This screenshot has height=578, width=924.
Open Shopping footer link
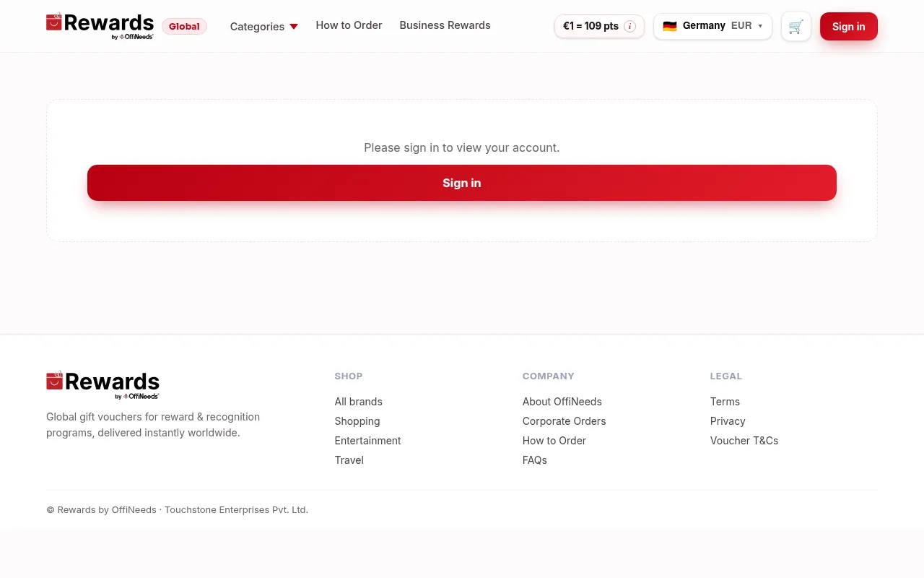357,421
